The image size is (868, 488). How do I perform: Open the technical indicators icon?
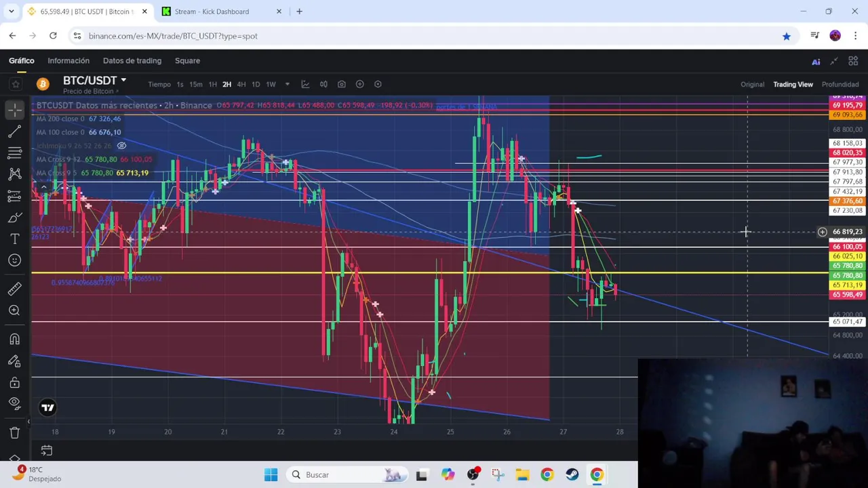click(305, 84)
